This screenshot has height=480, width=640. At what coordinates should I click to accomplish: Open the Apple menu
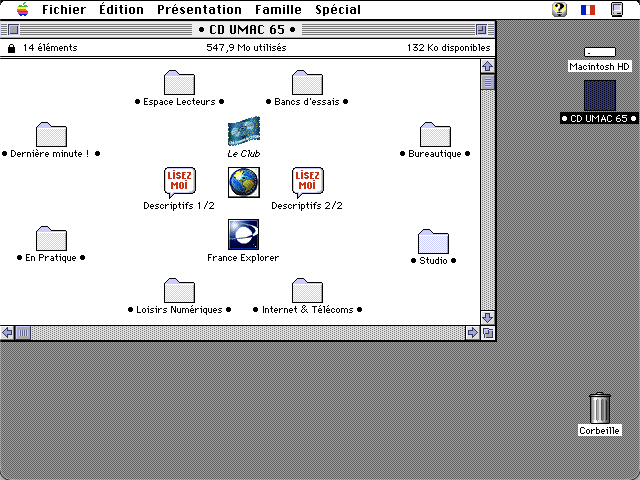(x=22, y=9)
